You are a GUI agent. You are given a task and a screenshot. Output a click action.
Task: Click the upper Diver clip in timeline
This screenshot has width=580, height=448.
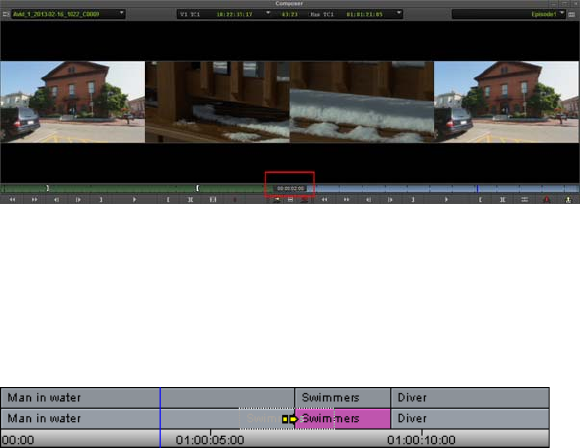click(470, 398)
